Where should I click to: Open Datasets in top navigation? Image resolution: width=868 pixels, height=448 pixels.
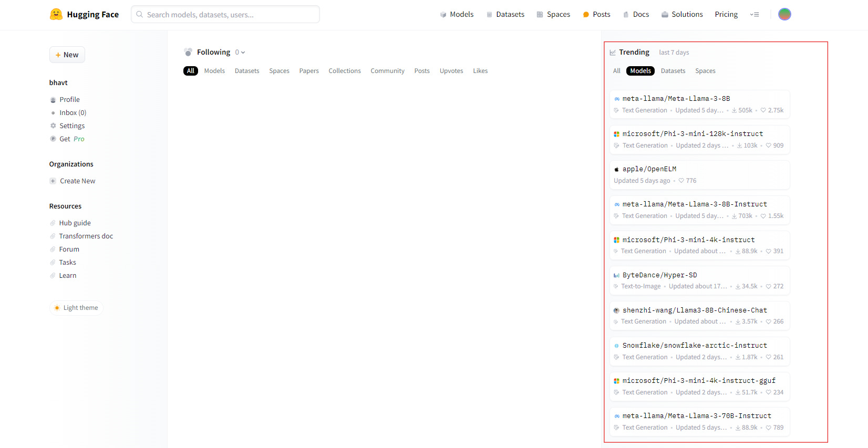(505, 15)
